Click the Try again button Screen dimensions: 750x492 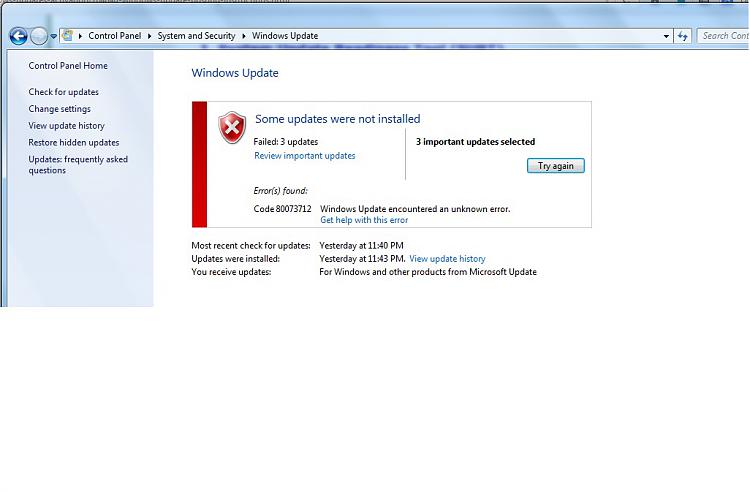coord(556,166)
